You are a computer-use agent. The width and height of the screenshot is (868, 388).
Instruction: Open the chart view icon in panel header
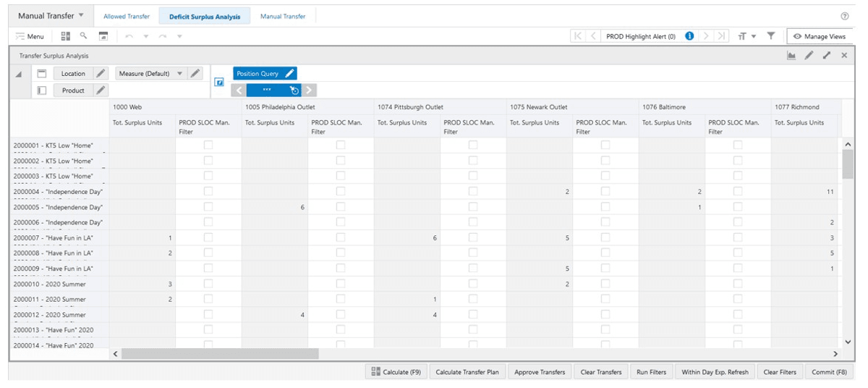(792, 55)
